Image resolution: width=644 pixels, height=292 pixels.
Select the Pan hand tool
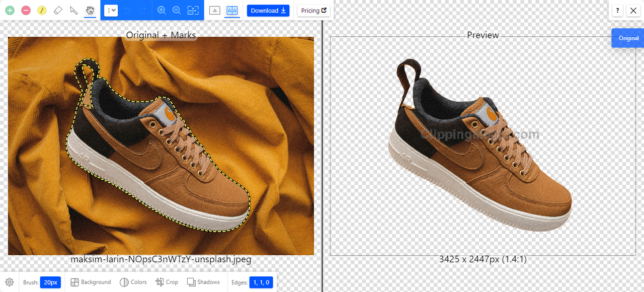click(x=90, y=10)
